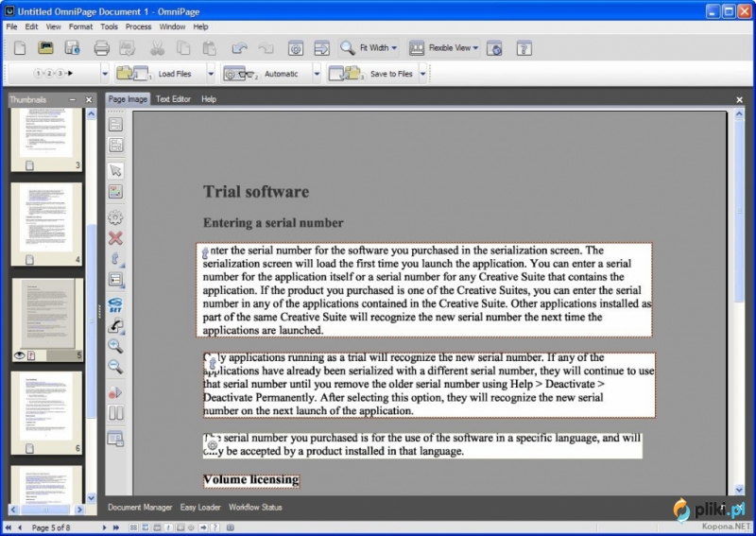This screenshot has height=536, width=756.
Task: Open the Options gear window icon in toolbar
Action: pyautogui.click(x=296, y=48)
